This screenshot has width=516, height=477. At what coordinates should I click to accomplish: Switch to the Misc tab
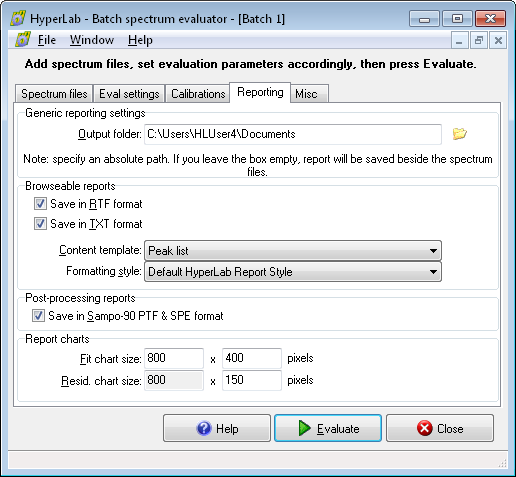pos(310,94)
